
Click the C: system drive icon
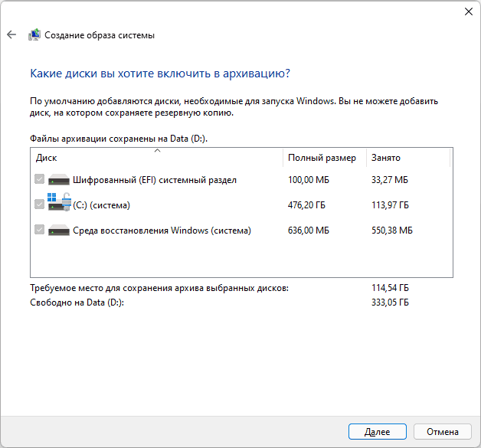(x=59, y=202)
